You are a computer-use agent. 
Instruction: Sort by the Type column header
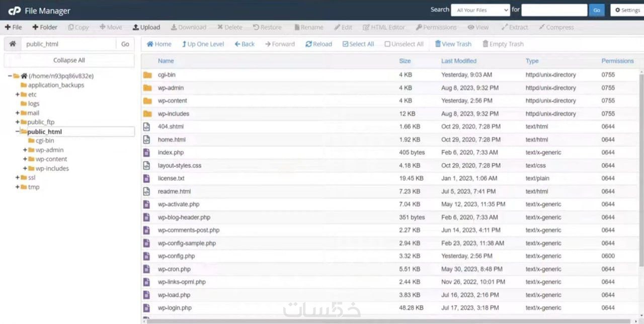click(532, 61)
